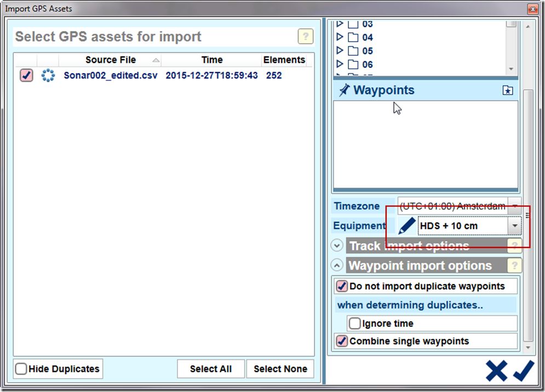Click the help icon for Waypoint import options
The width and height of the screenshot is (545, 392).
tap(514, 266)
